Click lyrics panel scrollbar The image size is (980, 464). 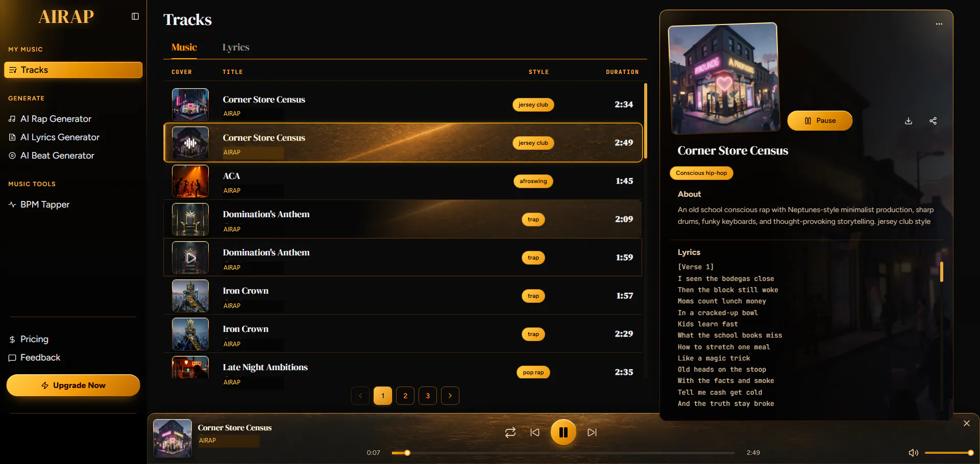[942, 272]
